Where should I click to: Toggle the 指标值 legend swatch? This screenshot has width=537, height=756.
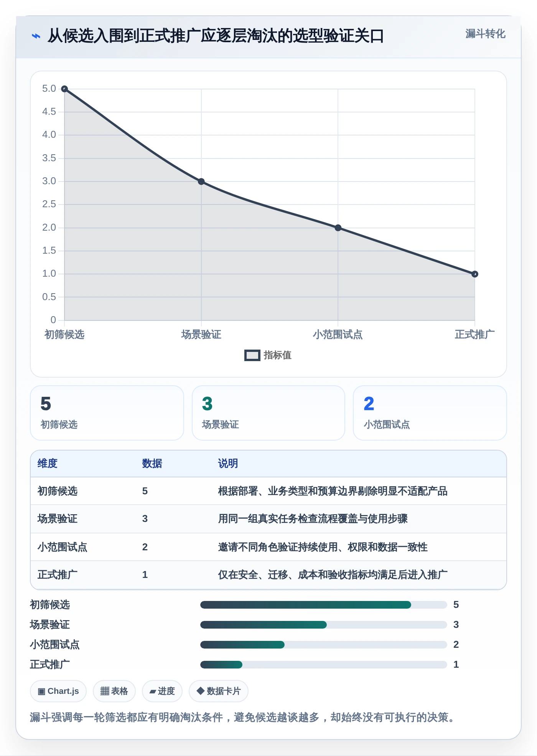tap(252, 355)
